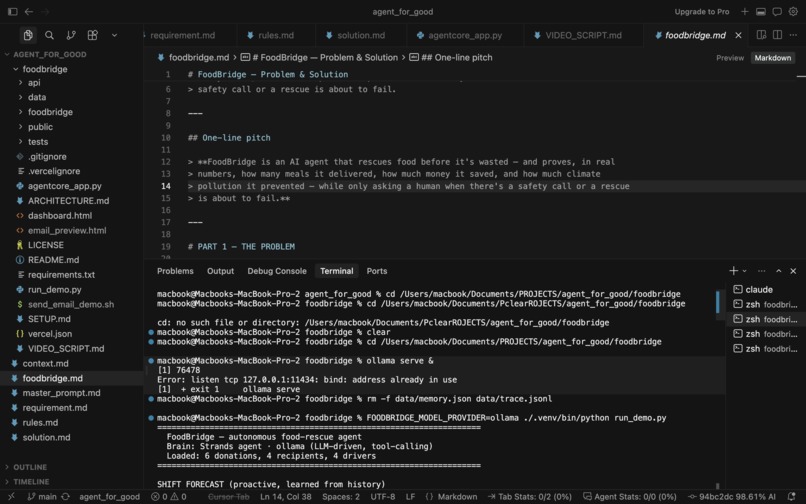The height and width of the screenshot is (504, 806).
Task: Click the sync changes icon
Action: [65, 497]
